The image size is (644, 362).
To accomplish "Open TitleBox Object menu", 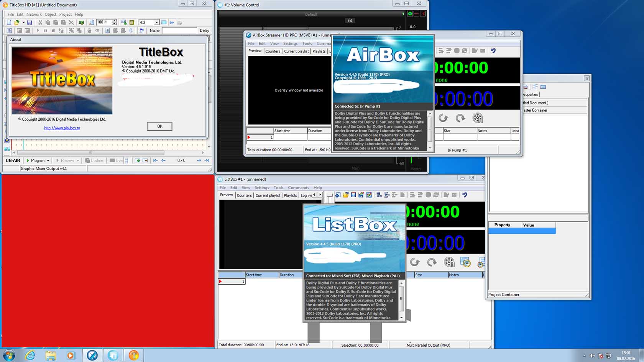I will coord(51,14).
